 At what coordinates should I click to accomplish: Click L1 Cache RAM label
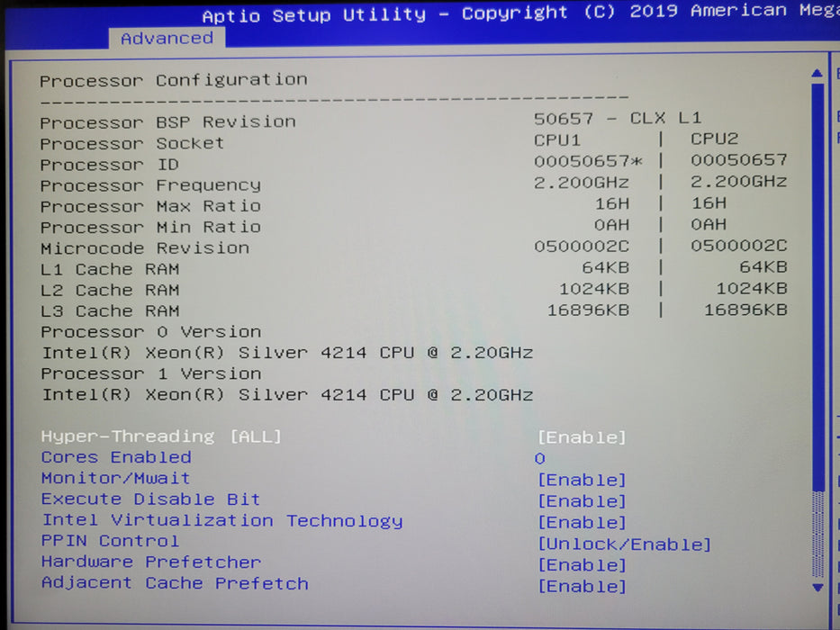coord(110,269)
